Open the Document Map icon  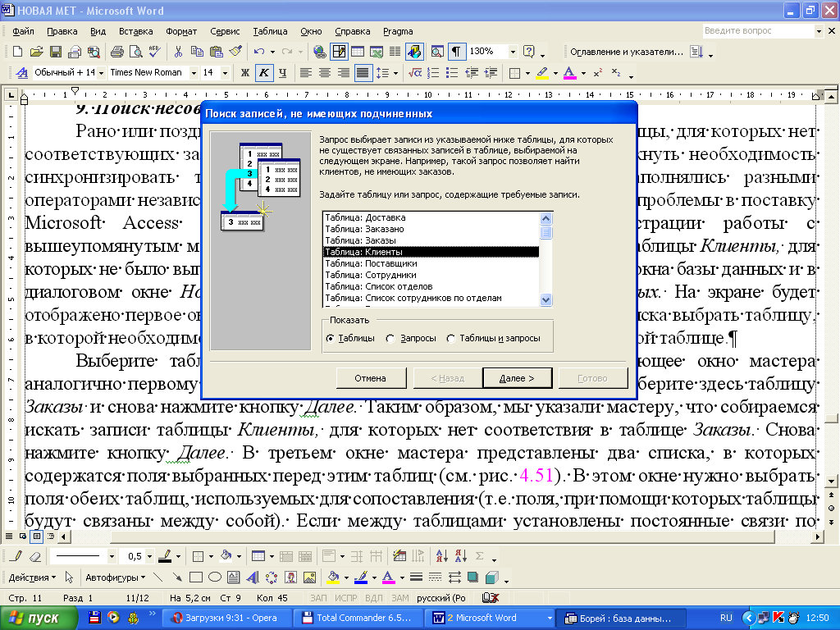tap(437, 52)
